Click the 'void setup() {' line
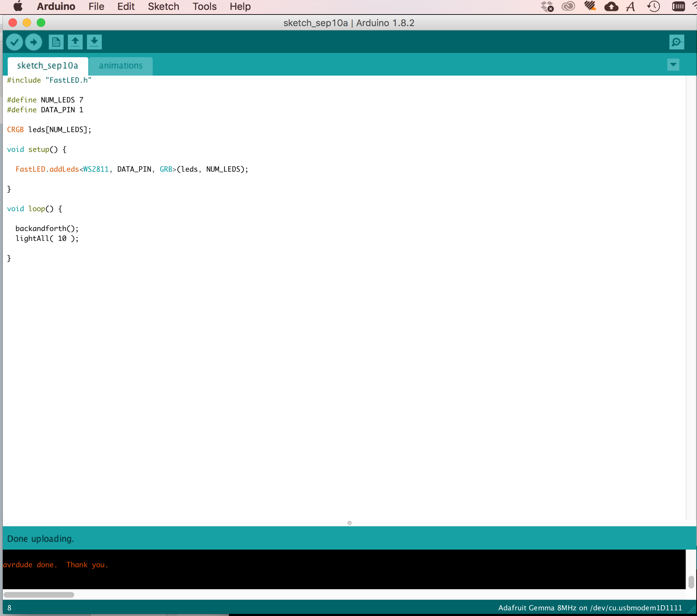 tap(37, 149)
